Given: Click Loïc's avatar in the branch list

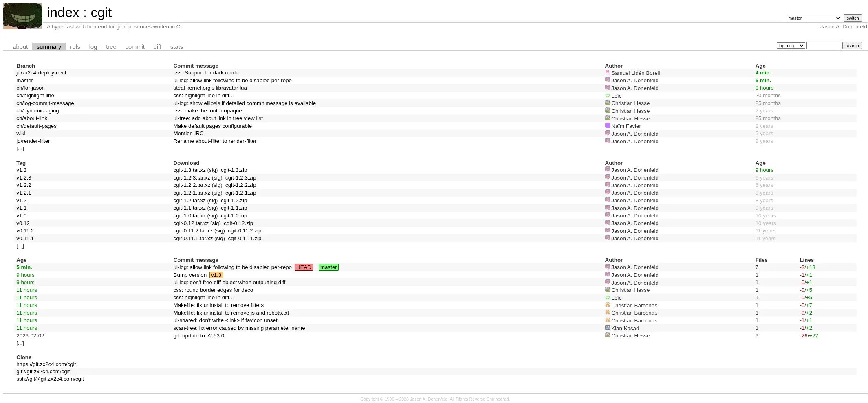Looking at the screenshot, I should tap(608, 96).
